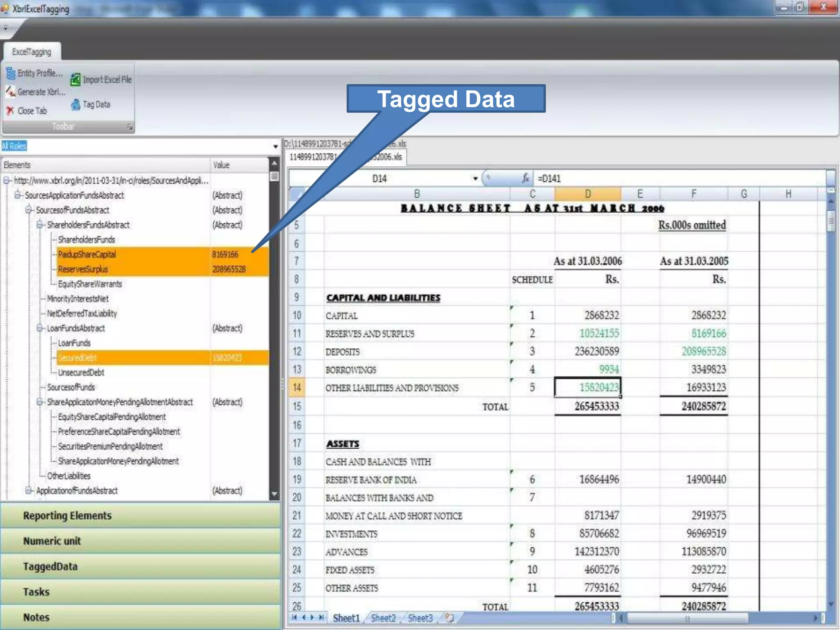Select the workbook file tab ending 2006.xls
The image size is (840, 630).
345,157
